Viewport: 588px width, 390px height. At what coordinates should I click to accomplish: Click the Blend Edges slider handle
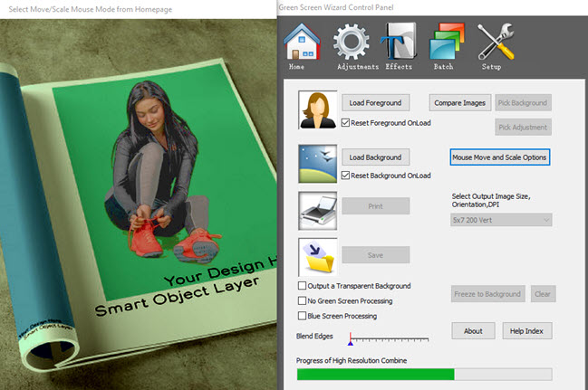[x=351, y=339]
